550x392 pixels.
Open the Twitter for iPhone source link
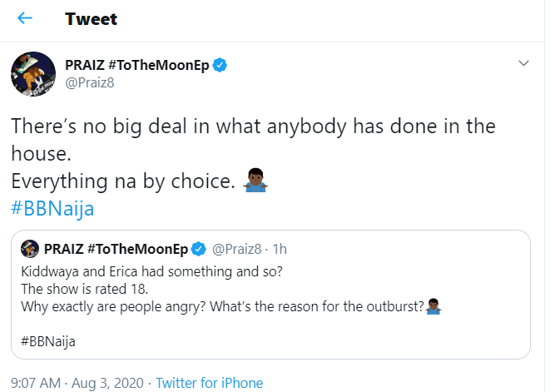[208, 383]
